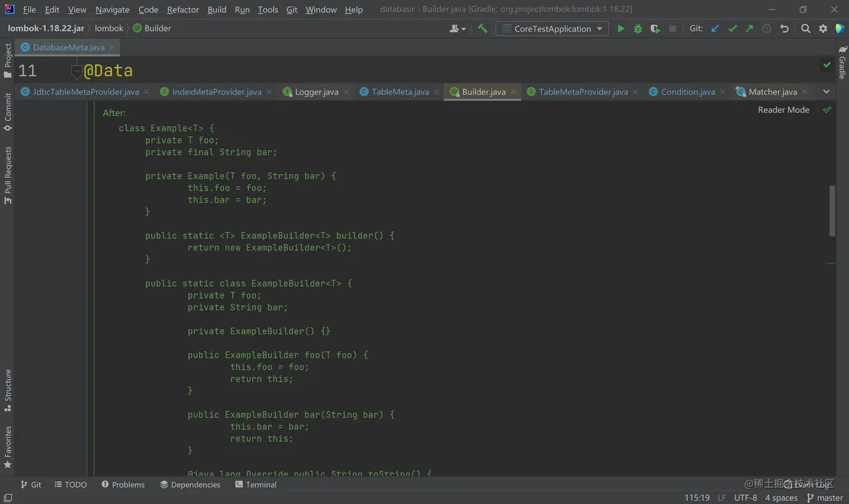Run with coverage icon in the toolbar
The width and height of the screenshot is (849, 504).
coord(655,29)
